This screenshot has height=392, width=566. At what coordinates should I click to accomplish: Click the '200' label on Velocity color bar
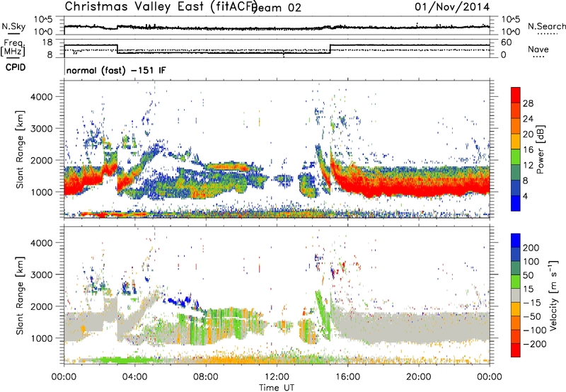531,248
